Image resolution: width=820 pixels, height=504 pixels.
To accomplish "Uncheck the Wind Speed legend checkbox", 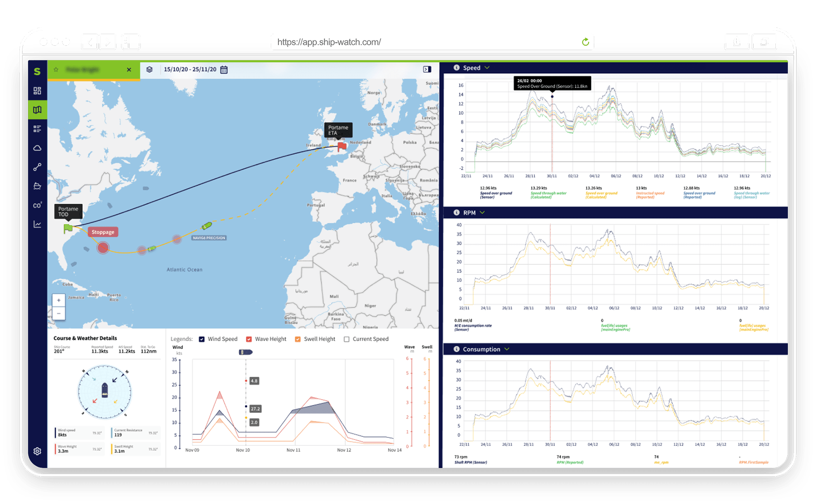I will (202, 339).
